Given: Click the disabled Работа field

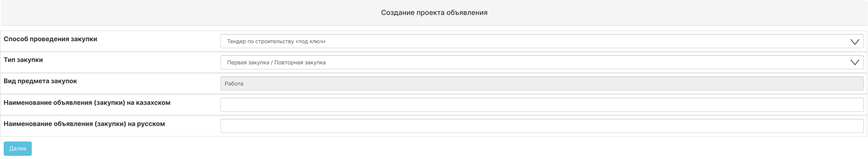Looking at the screenshot, I should 542,83.
